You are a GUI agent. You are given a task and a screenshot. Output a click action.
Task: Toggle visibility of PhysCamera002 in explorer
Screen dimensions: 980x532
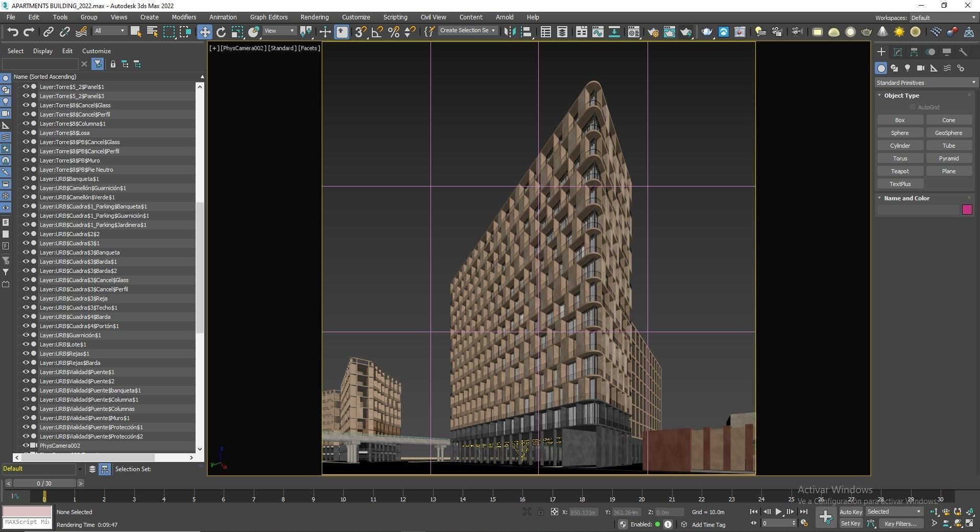(x=26, y=446)
